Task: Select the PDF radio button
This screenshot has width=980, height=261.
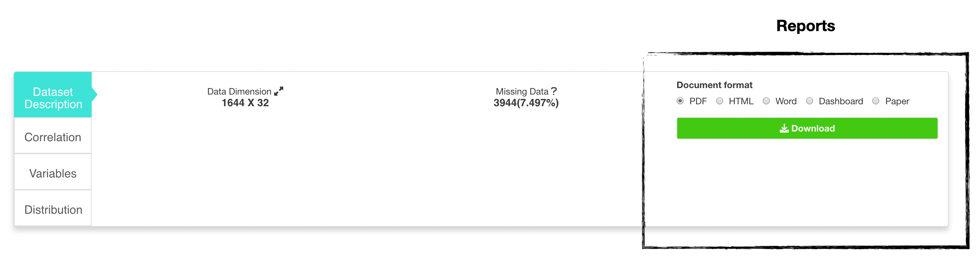Action: (680, 101)
